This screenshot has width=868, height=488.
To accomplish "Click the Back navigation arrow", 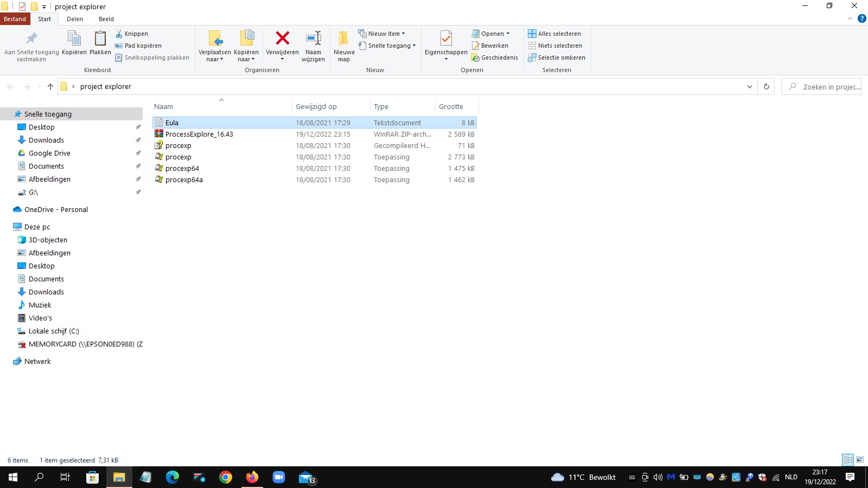I will point(10,86).
